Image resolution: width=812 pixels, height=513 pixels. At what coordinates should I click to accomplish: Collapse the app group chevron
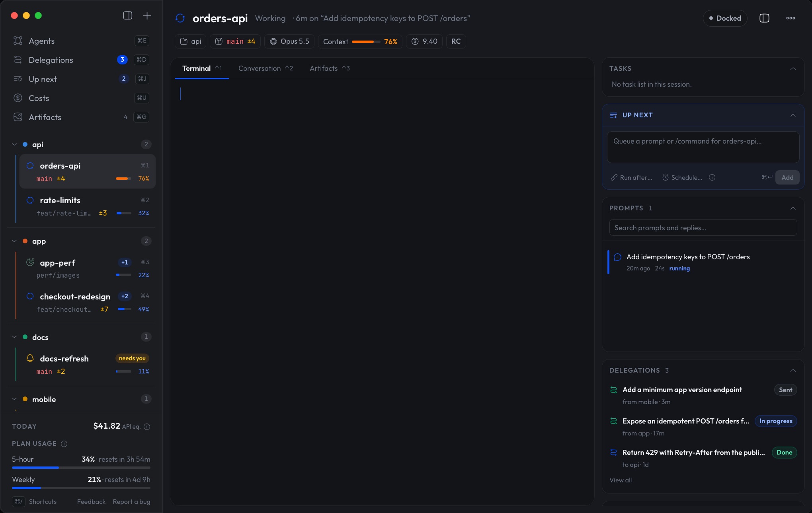pyautogui.click(x=14, y=241)
